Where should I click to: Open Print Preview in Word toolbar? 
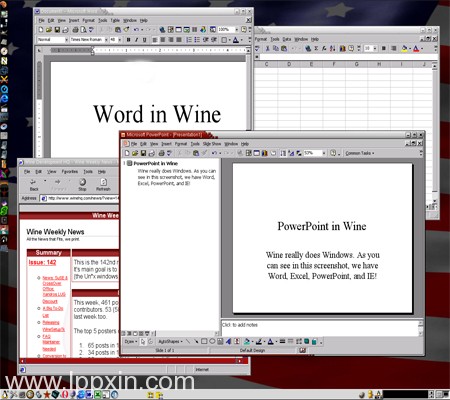tap(83, 30)
